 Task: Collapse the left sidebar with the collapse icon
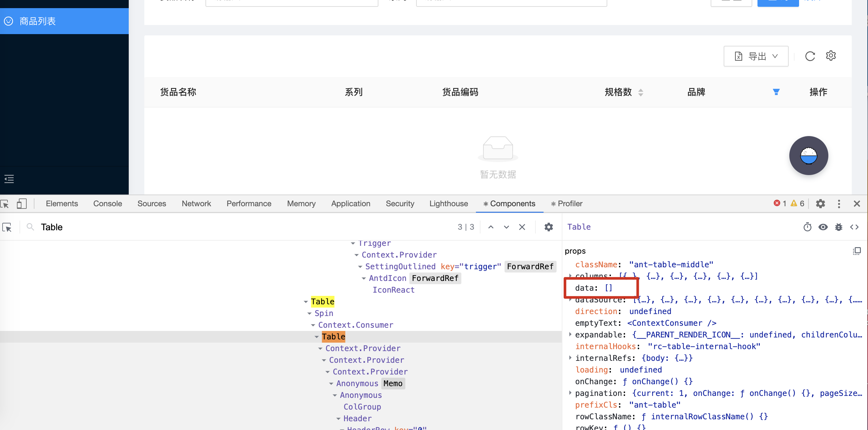(x=9, y=179)
